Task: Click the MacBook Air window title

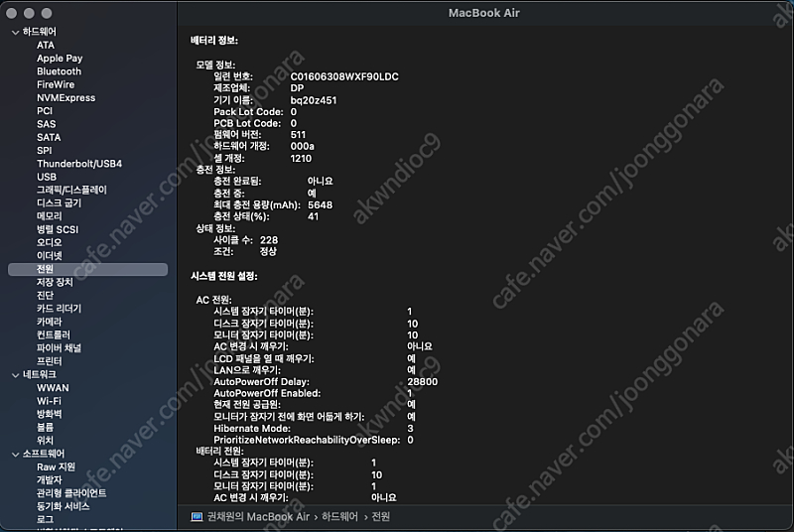Action: (484, 13)
